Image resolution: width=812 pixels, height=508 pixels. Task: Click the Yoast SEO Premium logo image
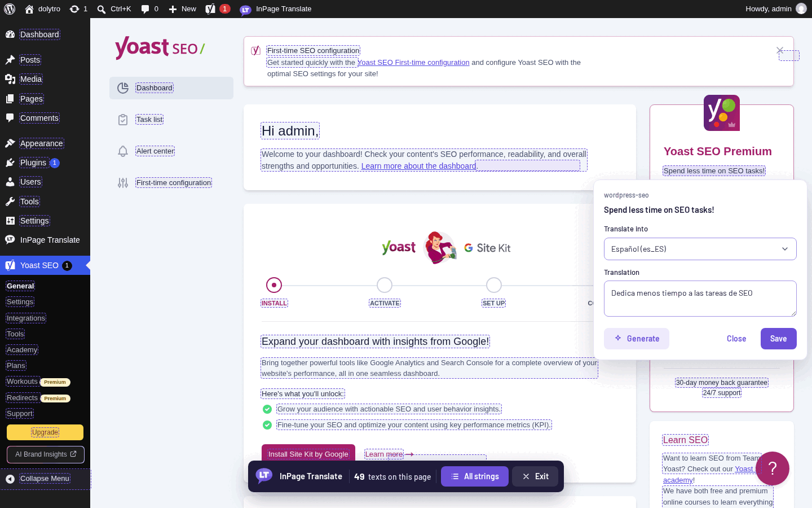click(722, 113)
